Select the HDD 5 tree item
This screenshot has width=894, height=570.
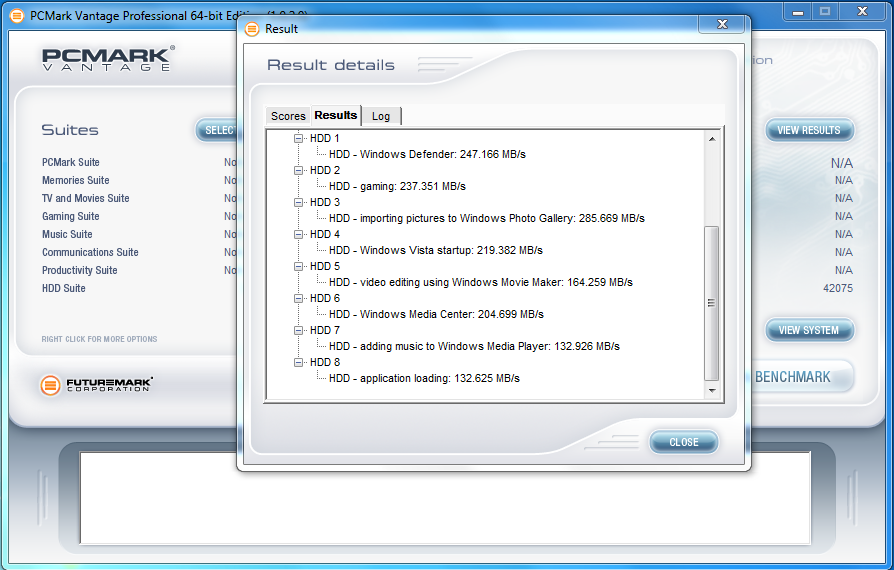(x=324, y=266)
